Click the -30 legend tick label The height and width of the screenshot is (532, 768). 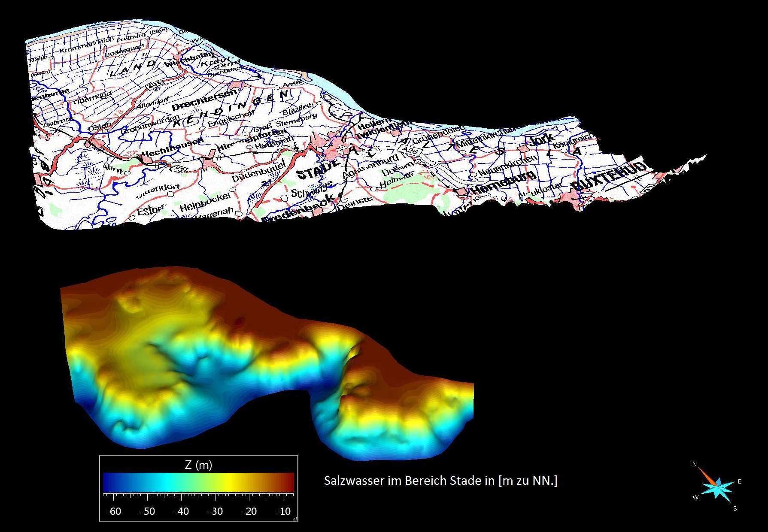[x=215, y=511]
